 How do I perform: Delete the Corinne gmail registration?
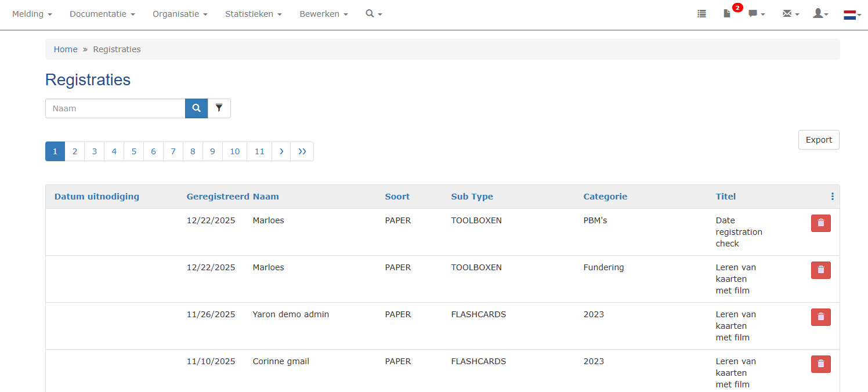point(820,364)
